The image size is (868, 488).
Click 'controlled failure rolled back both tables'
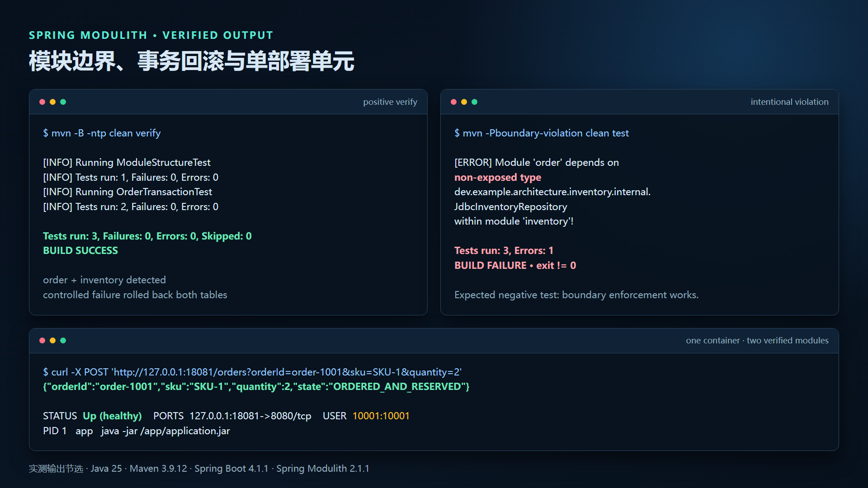click(135, 295)
